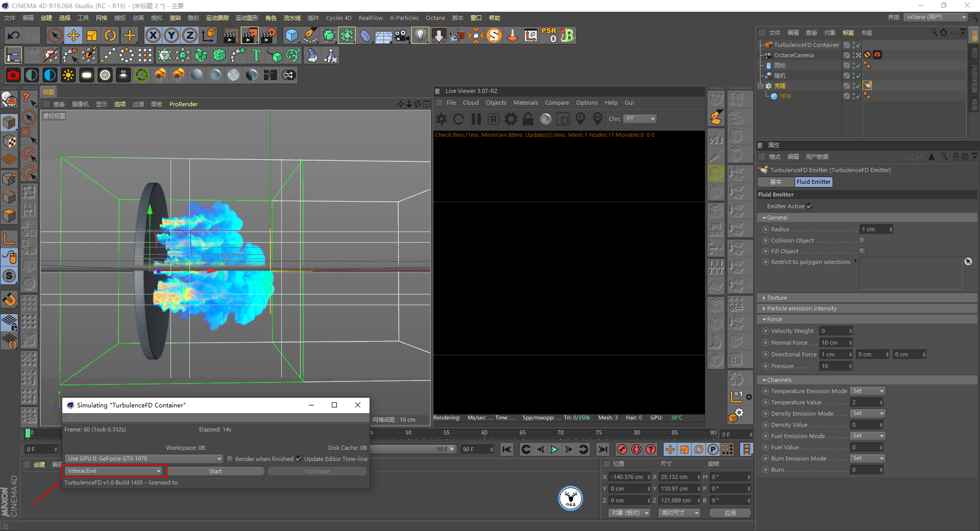Switch to the Fluid Emitter tab
Viewport: 980px width, 531px height.
813,182
